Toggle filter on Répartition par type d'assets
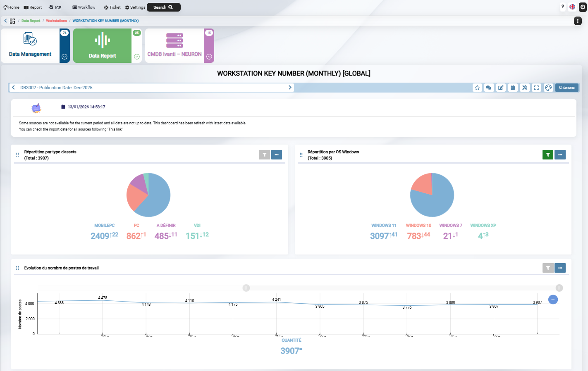 point(264,155)
